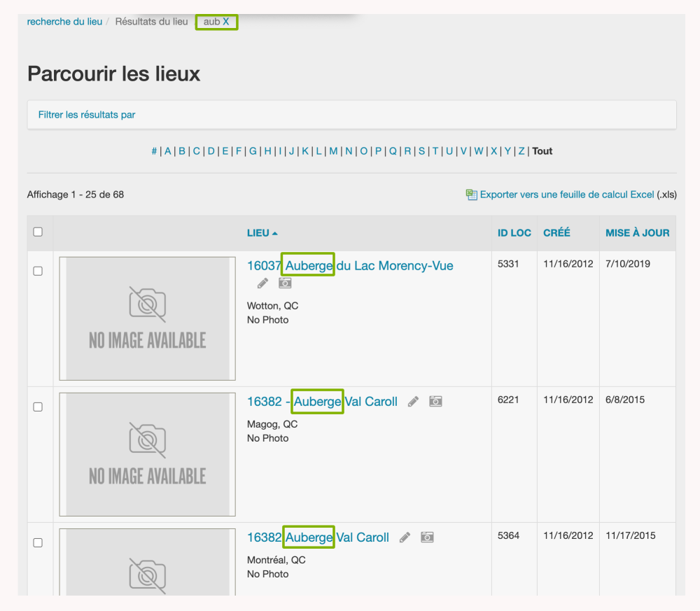The height and width of the screenshot is (611, 700).
Task: Click 'Wotton, QC' location text
Action: (273, 306)
